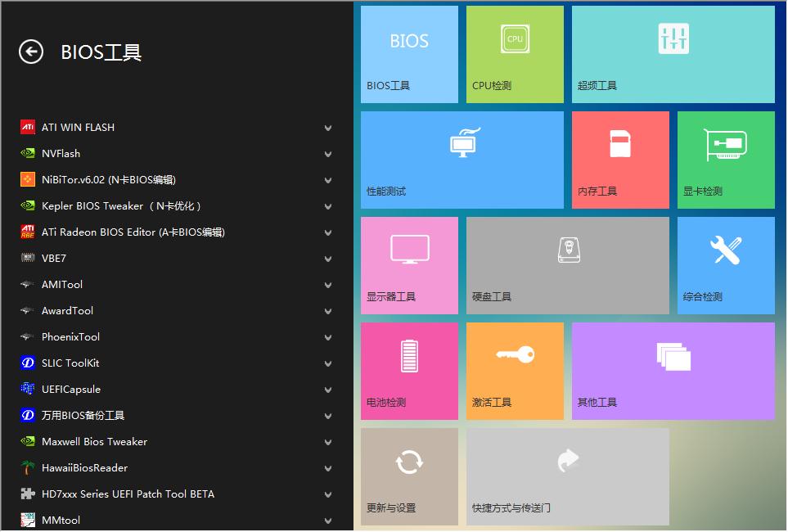Select the 'HawaiiBiosReader' label
Screen dimensions: 788x532
[x=84, y=467]
